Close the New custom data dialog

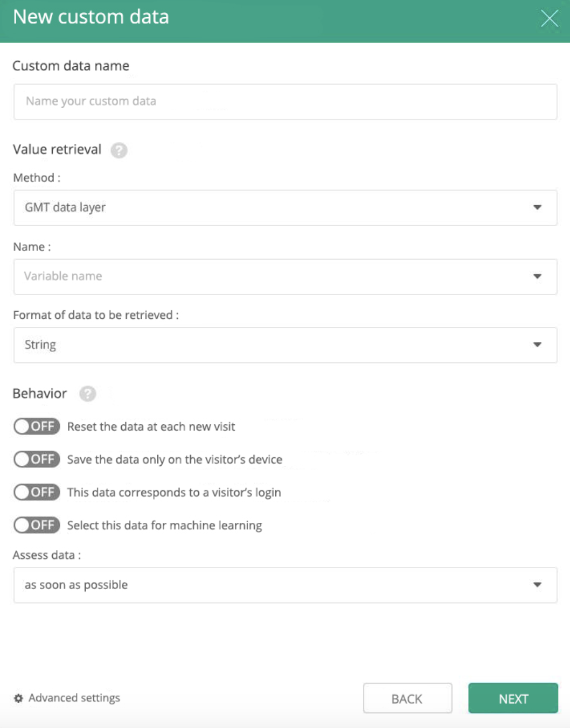point(550,18)
